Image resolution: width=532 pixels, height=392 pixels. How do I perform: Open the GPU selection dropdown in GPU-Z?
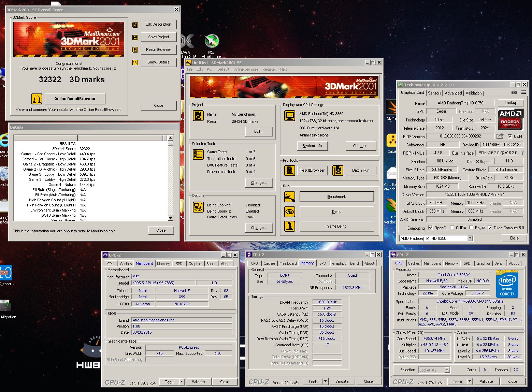[x=470, y=238]
